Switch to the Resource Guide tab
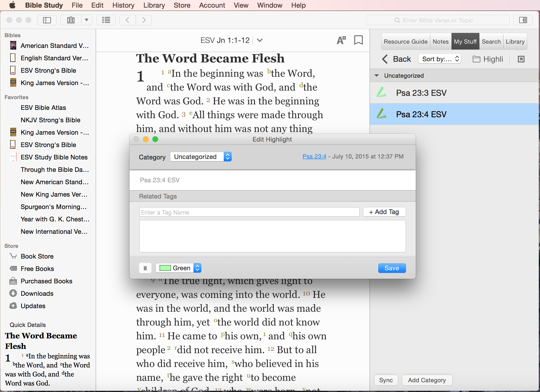540x392 pixels. pyautogui.click(x=406, y=41)
